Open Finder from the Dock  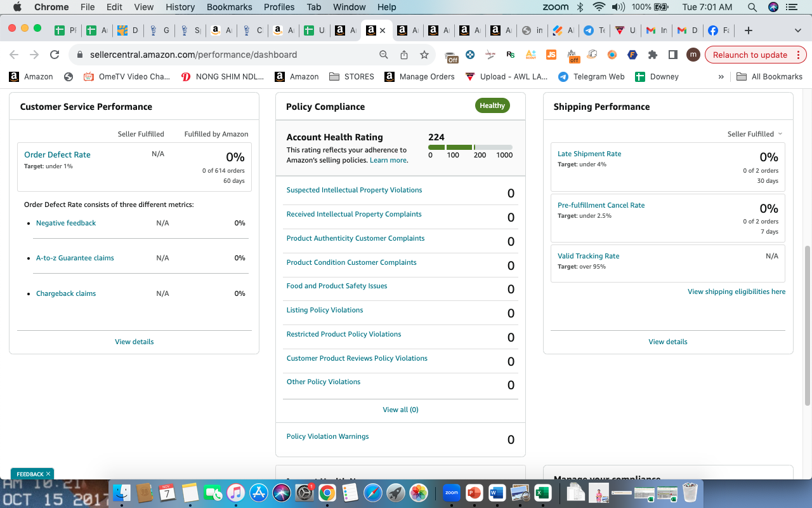[x=121, y=492]
